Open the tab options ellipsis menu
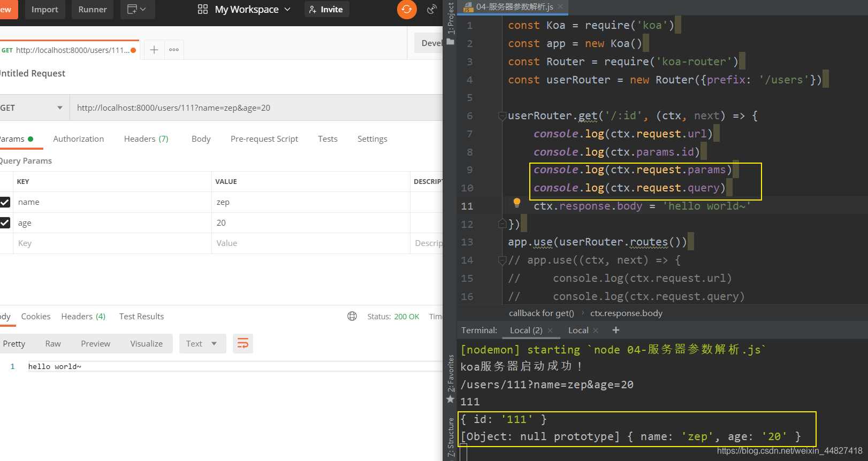The image size is (868, 461). (x=174, y=50)
